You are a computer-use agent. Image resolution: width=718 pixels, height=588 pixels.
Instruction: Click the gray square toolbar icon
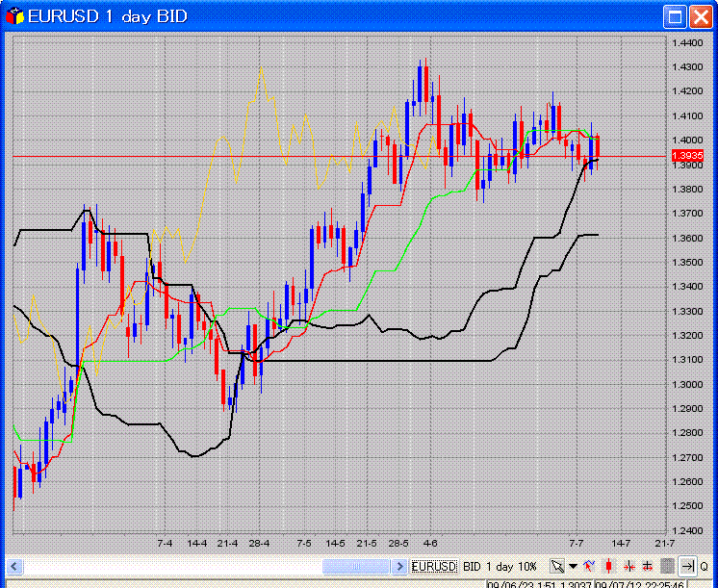[667, 566]
